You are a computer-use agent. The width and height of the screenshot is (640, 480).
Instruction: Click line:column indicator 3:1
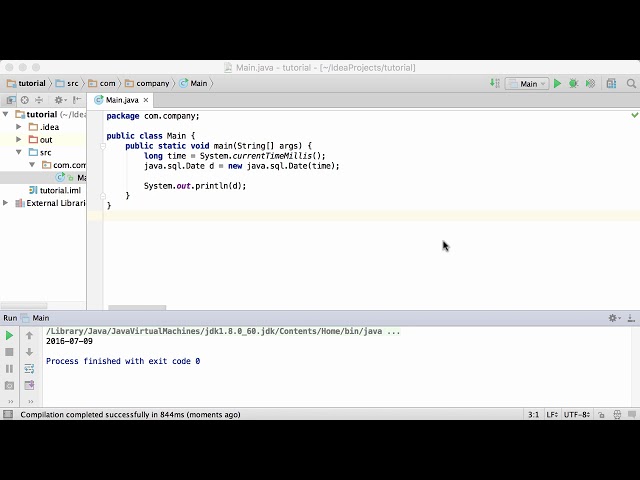[x=533, y=414]
